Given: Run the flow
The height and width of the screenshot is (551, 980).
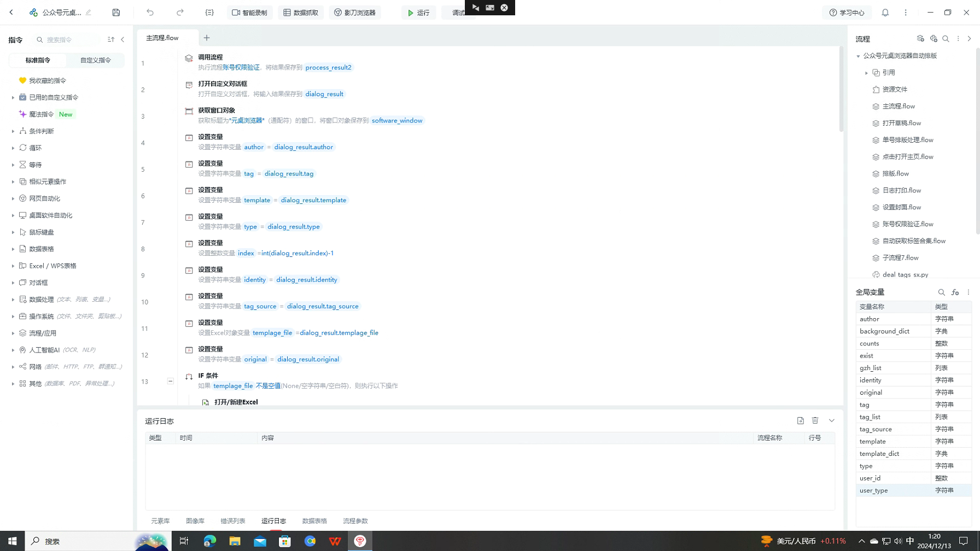Looking at the screenshot, I should 419,13.
